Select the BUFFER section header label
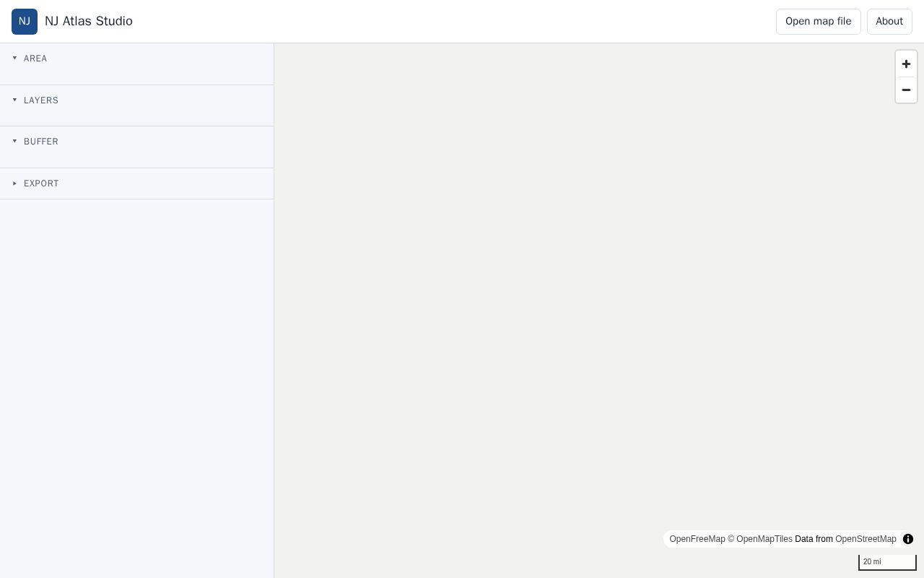The height and width of the screenshot is (578, 924). point(41,142)
